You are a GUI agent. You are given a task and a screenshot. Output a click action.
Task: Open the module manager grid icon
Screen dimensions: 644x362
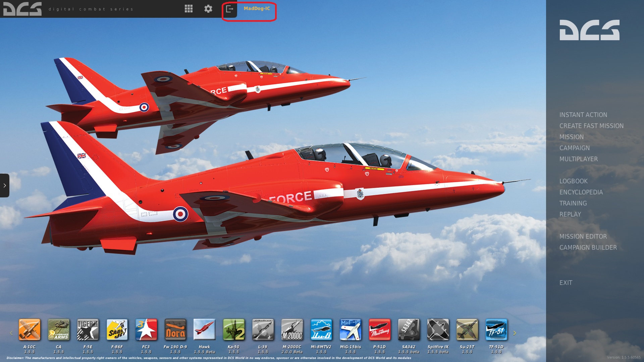click(x=189, y=9)
